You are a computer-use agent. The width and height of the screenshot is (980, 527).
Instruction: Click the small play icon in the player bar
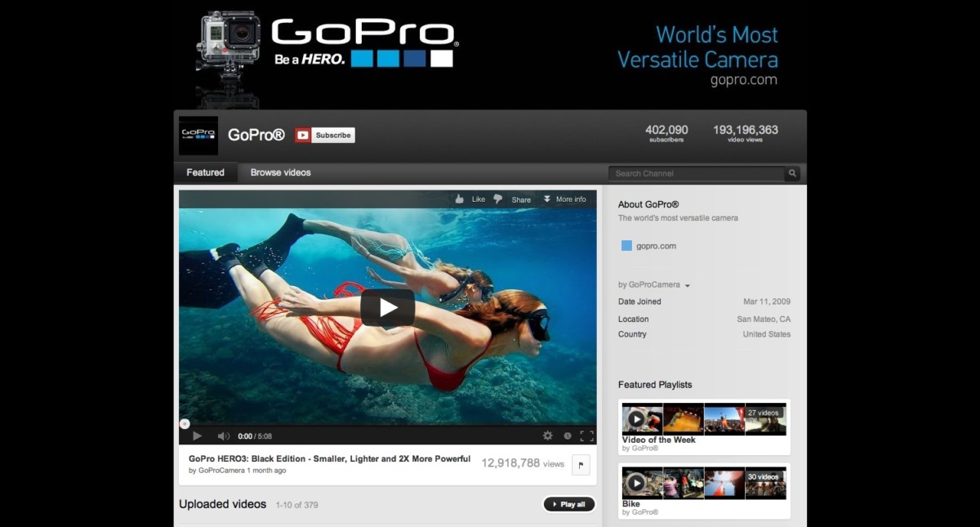[x=197, y=436]
